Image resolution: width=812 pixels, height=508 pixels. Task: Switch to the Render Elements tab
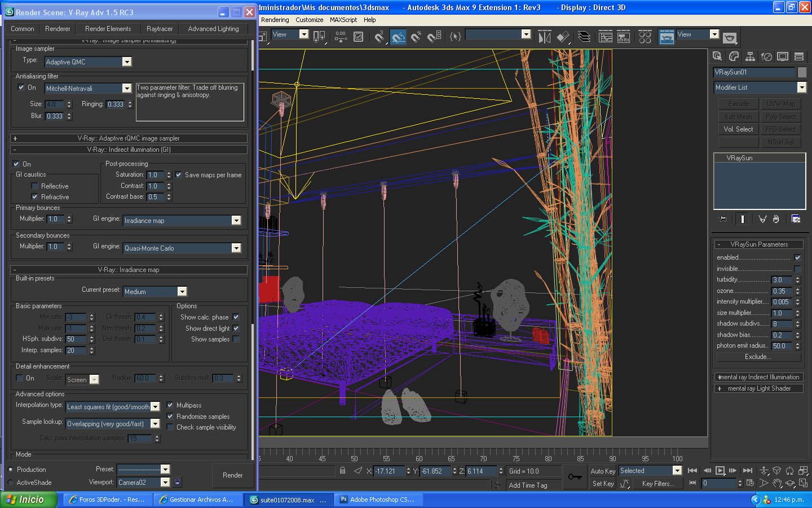[108, 29]
